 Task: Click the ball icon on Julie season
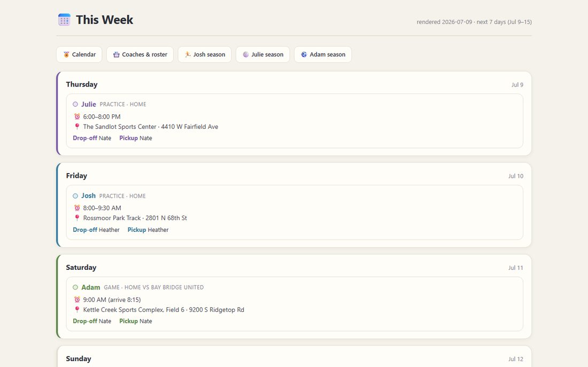click(246, 54)
